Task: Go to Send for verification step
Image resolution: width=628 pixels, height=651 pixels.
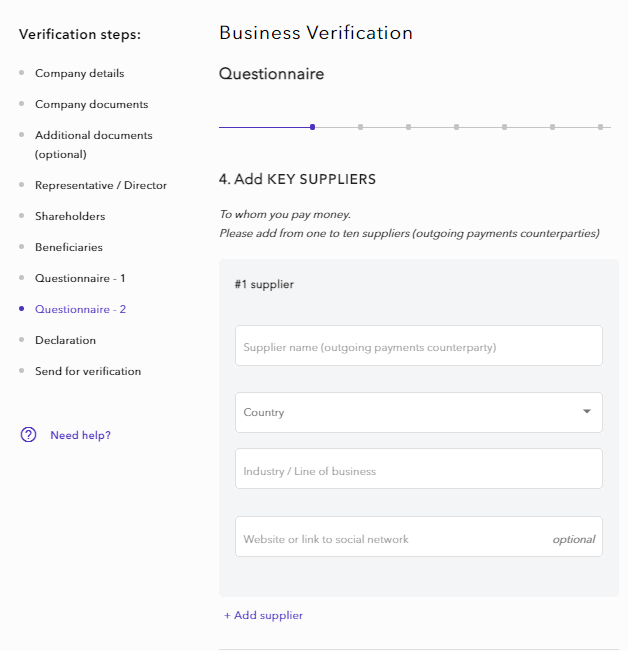Action: [x=87, y=371]
